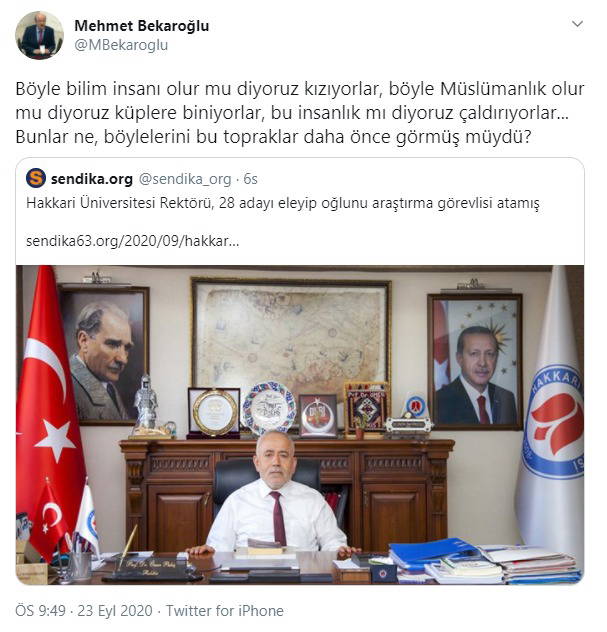Click the decorative ceramic plate on the cabinet
The height and width of the screenshot is (632, 607).
tap(269, 408)
